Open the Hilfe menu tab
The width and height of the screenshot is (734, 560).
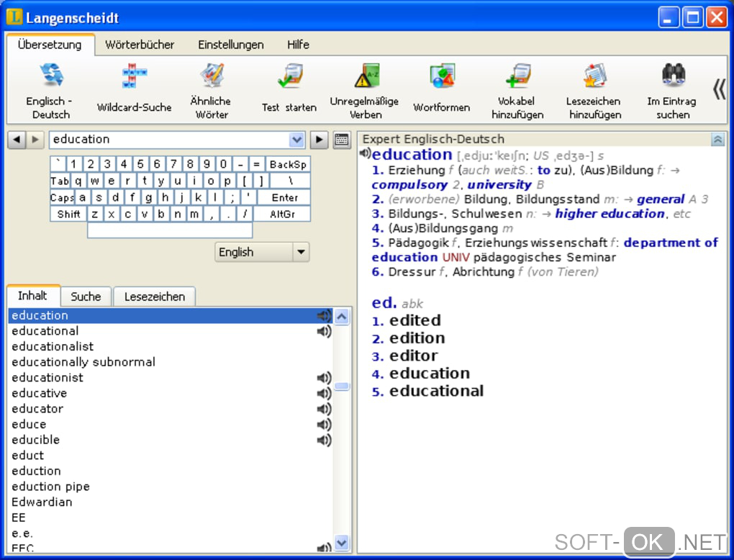[298, 45]
